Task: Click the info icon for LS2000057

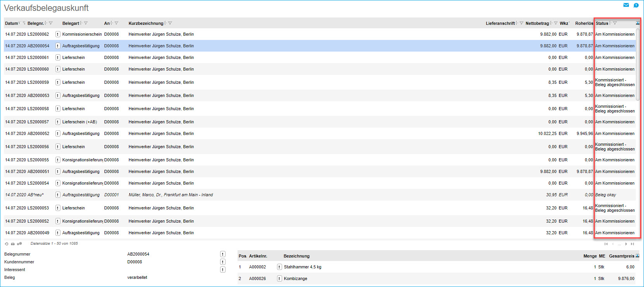Action: point(58,122)
